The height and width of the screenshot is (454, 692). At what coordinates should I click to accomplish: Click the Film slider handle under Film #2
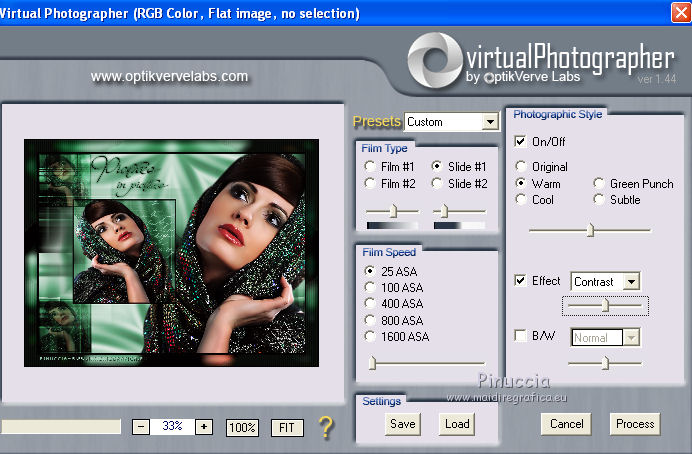point(393,211)
